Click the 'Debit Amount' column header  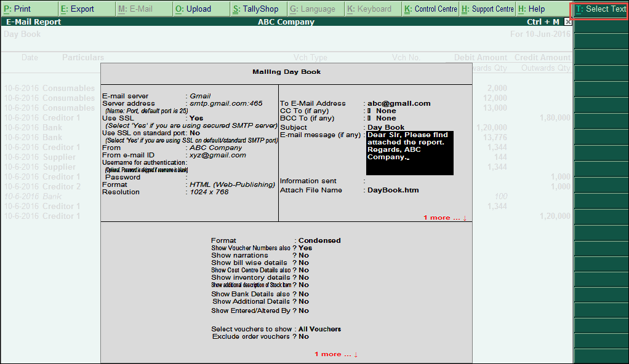click(x=481, y=57)
